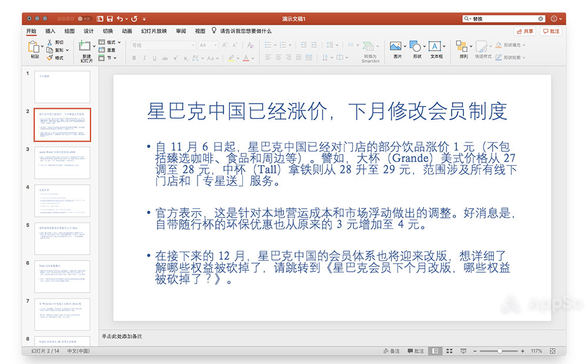Screen dimensions: 588x364
Task: Open the Transitions (切换) tab
Action: pos(108,31)
